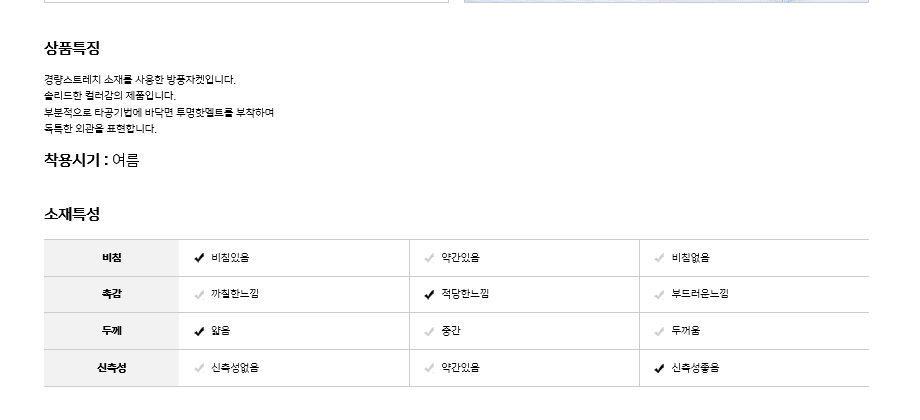The height and width of the screenshot is (420, 920).
Task: Click the 경량스트레치 소재 description line
Action: click(139, 79)
